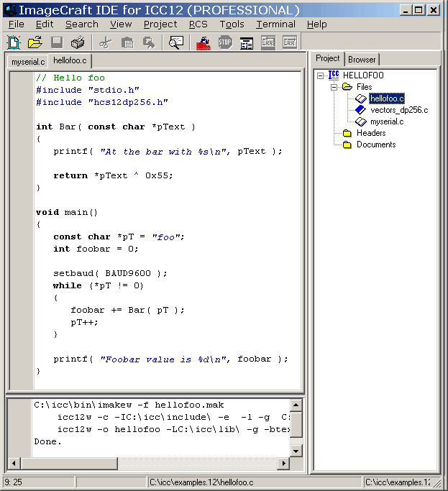Select the hellofoo.c editor tab
Screen dimensions: 448x491
tap(70, 60)
